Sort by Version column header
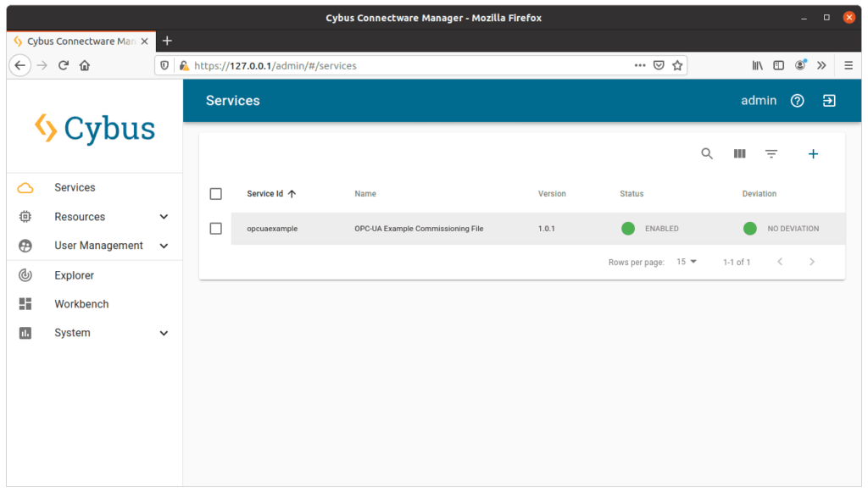The width and height of the screenshot is (868, 493). (x=552, y=194)
